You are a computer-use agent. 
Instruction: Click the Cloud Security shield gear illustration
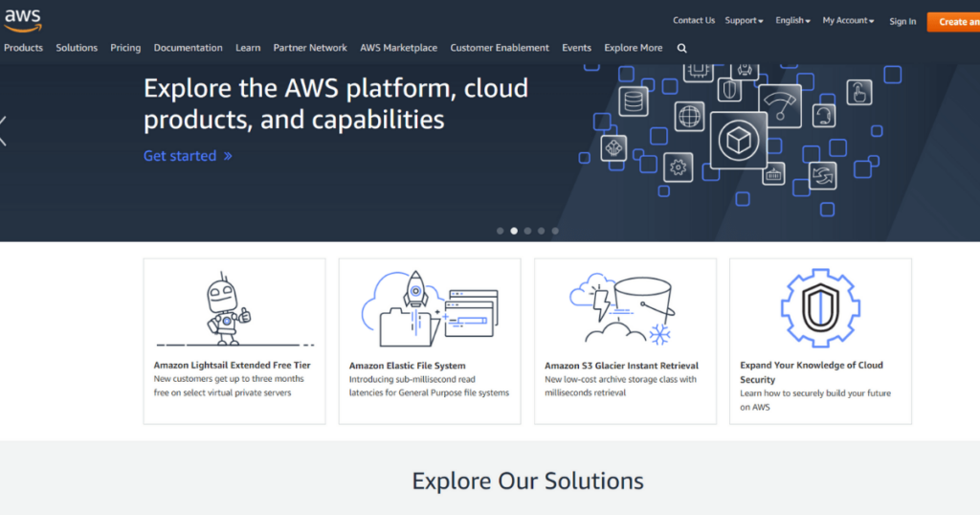(820, 308)
